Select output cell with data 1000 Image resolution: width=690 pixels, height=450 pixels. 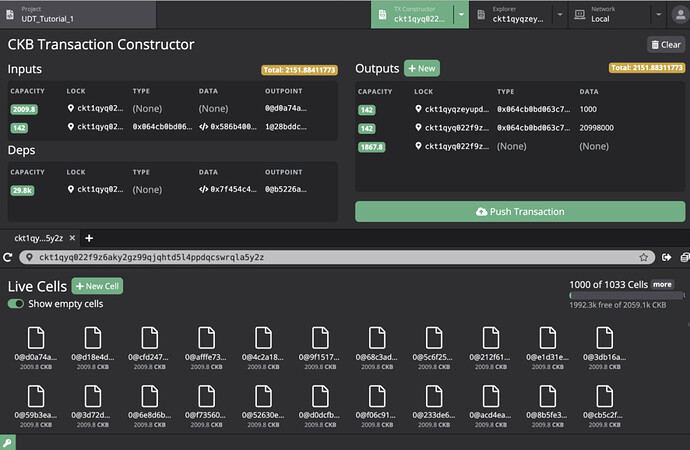coord(520,110)
